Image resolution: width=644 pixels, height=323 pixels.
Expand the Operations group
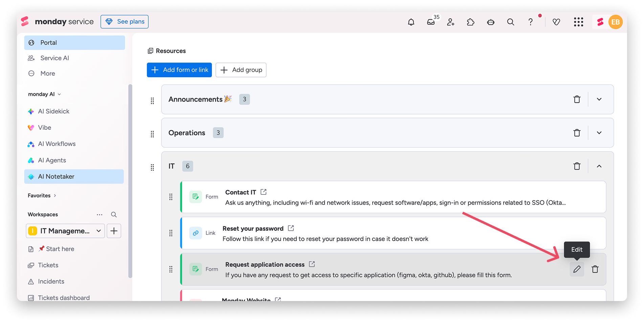[599, 133]
